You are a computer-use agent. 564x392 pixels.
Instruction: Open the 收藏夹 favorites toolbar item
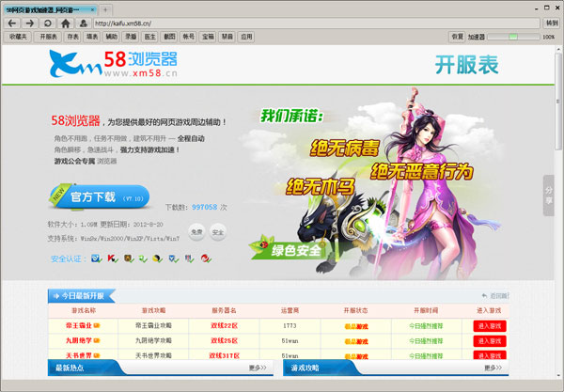pos(18,37)
